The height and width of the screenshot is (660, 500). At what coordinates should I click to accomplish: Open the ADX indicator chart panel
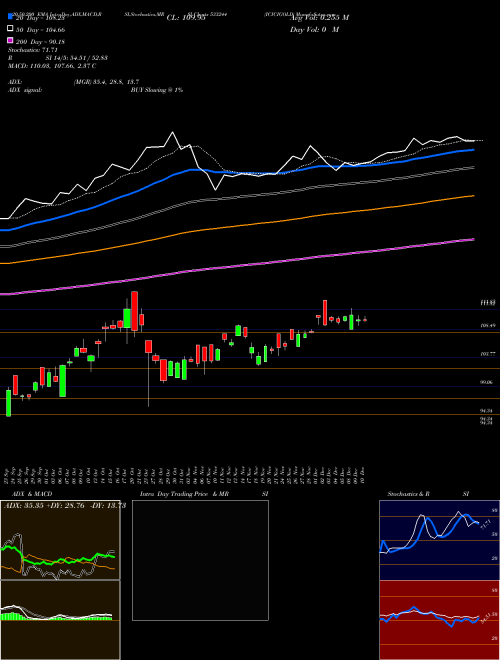(x=60, y=540)
